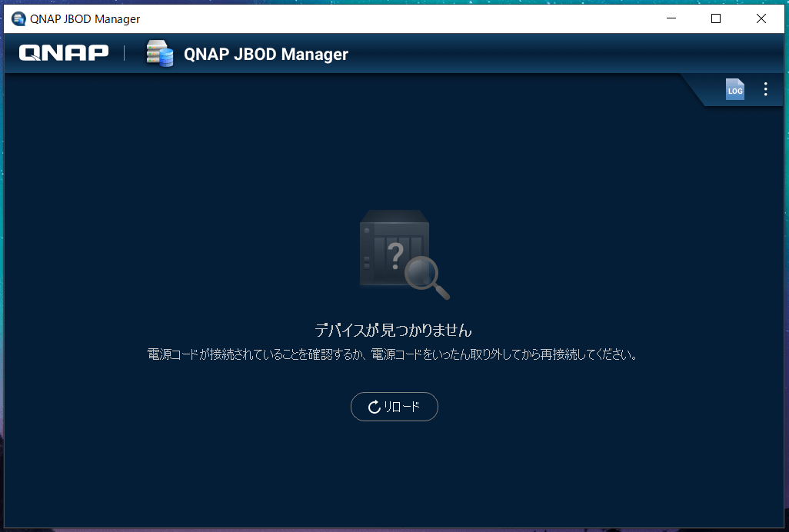This screenshot has height=532, width=789.
Task: Click the QNAP JBOD Manager header title
Action: point(265,54)
